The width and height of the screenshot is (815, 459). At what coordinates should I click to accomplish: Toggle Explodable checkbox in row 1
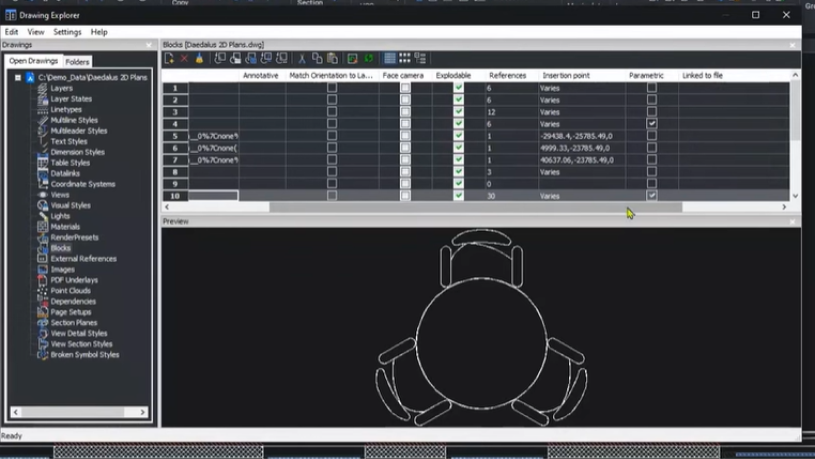point(458,88)
